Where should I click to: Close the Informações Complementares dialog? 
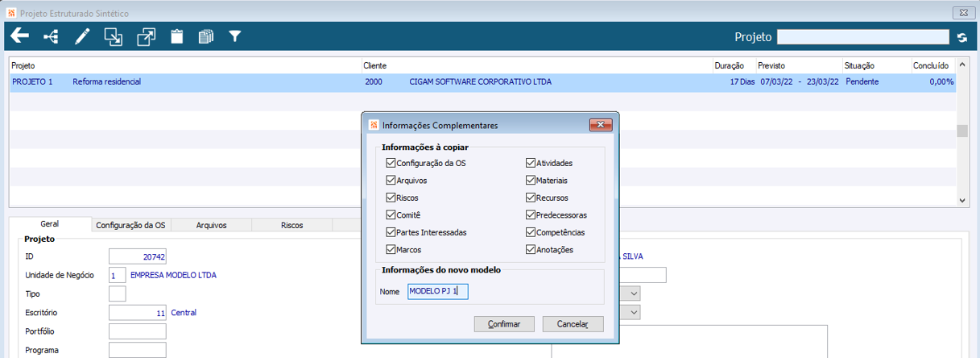click(x=601, y=125)
